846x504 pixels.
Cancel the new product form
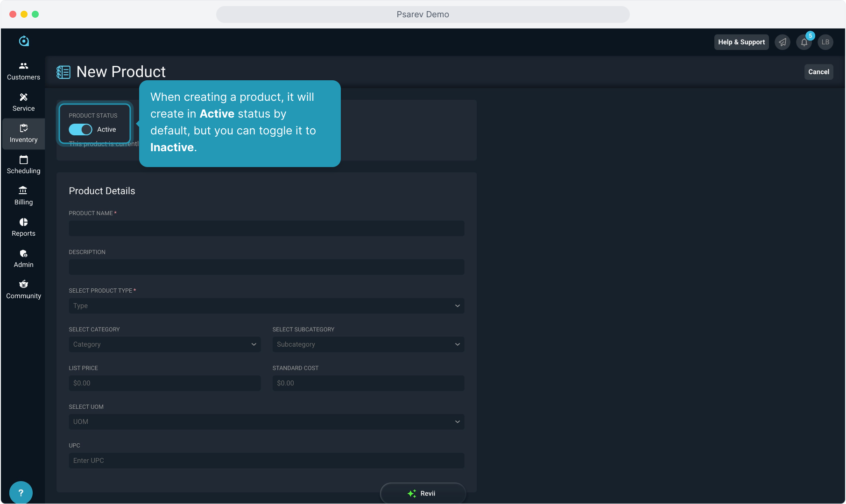click(x=819, y=72)
